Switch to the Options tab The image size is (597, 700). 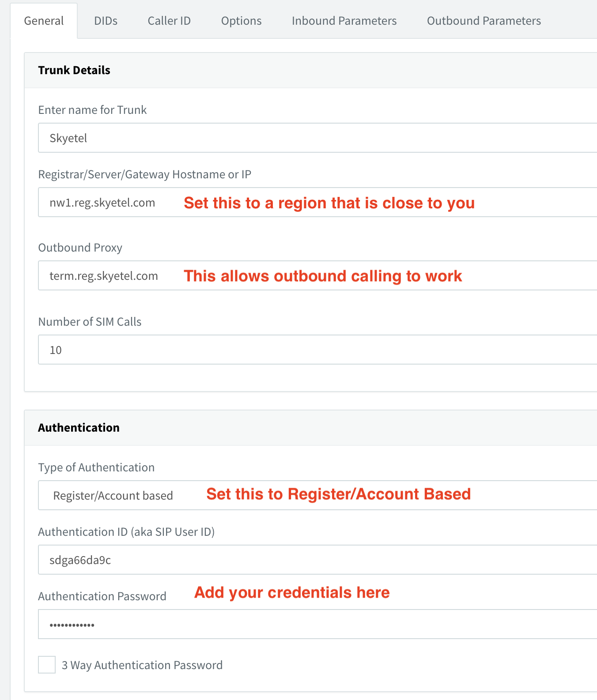point(241,21)
